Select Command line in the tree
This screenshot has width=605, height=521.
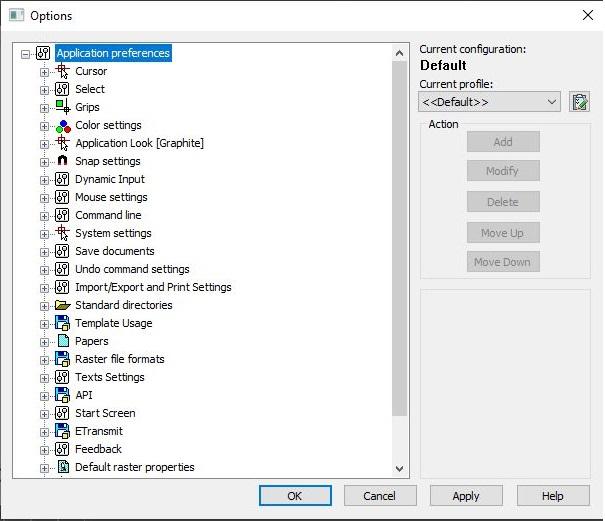(108, 215)
